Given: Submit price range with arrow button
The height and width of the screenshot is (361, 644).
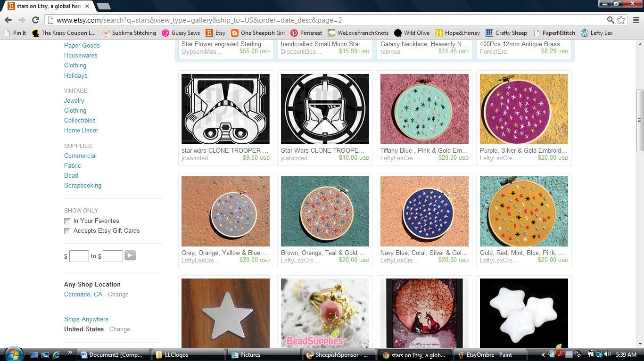Looking at the screenshot, I should point(130,255).
